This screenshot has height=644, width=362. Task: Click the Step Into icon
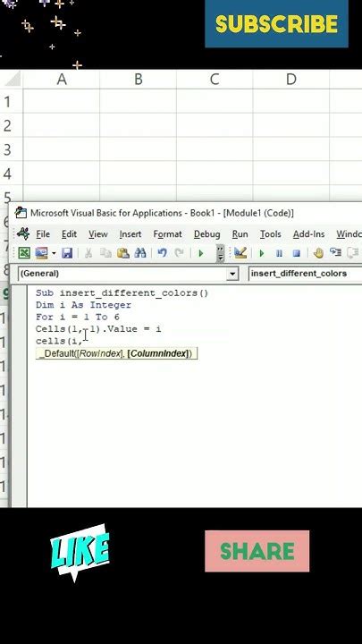(336, 252)
